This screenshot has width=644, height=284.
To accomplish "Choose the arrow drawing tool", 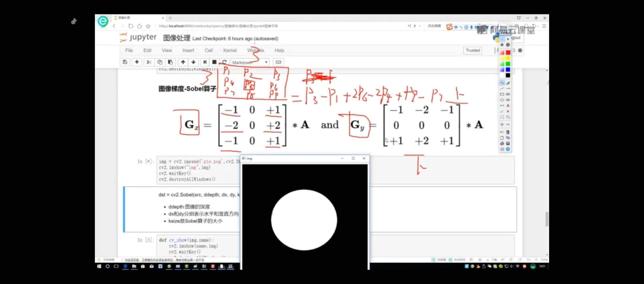I will pos(508,88).
